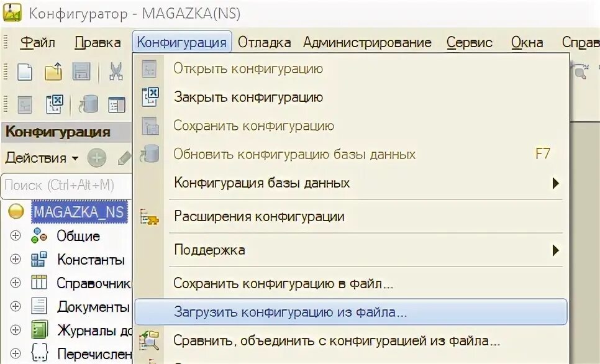Image resolution: width=600 pixels, height=364 pixels.
Task: Click the green Add plus icon
Action: click(x=97, y=158)
